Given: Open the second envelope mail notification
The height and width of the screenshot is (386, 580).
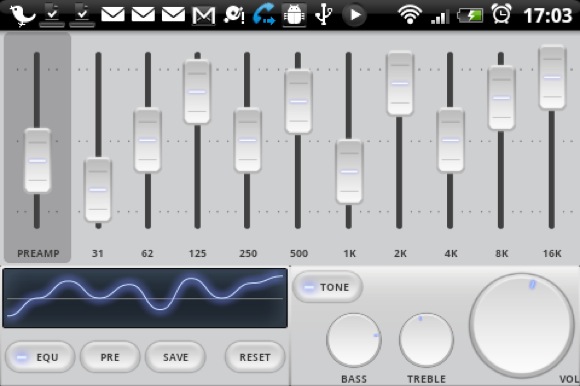Looking at the screenshot, I should click(143, 15).
